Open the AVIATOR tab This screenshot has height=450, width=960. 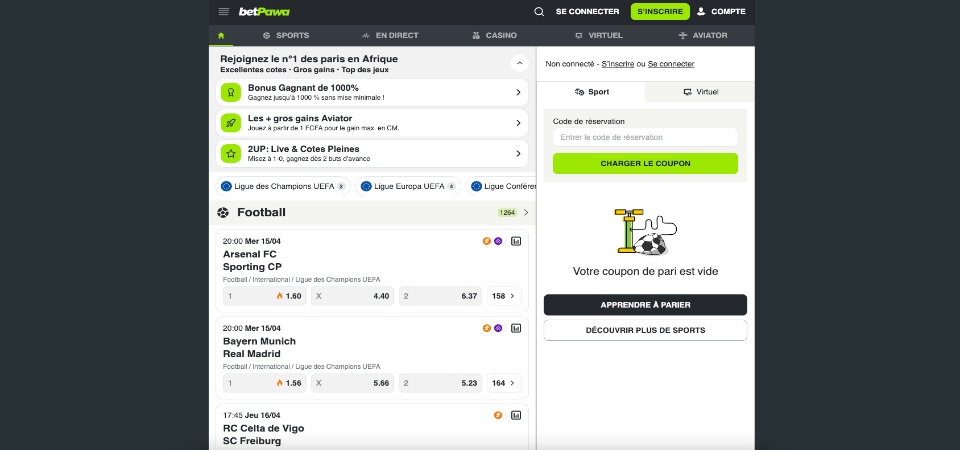(x=703, y=36)
